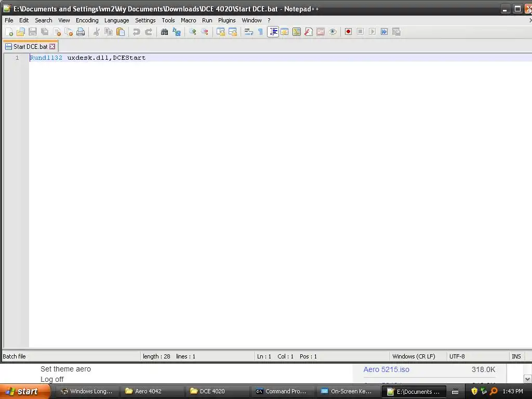Screen dimensions: 532x399
Task: Click the Zoom Out magnifier icon
Action: point(204,32)
